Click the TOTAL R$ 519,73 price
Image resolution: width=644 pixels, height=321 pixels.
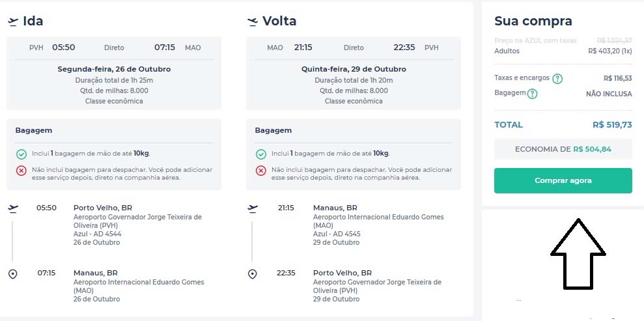coord(611,125)
